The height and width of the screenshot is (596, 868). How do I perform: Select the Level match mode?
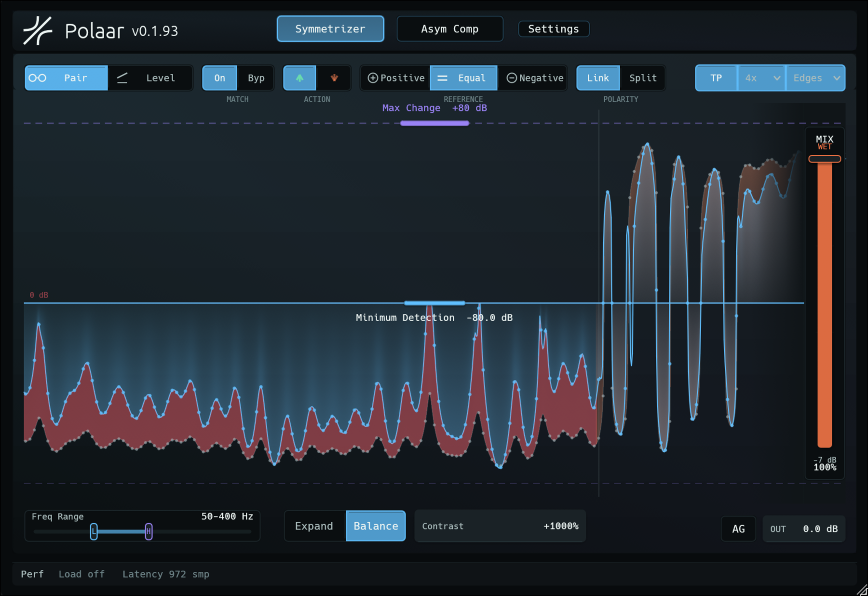tap(150, 78)
